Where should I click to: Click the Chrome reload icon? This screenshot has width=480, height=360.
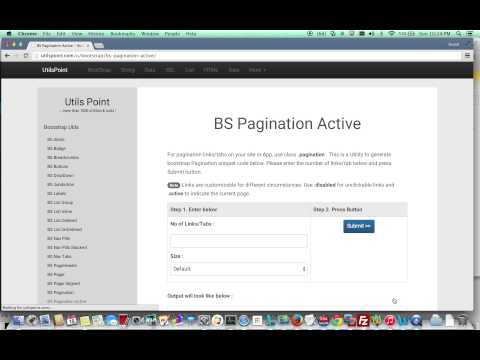[x=26, y=56]
